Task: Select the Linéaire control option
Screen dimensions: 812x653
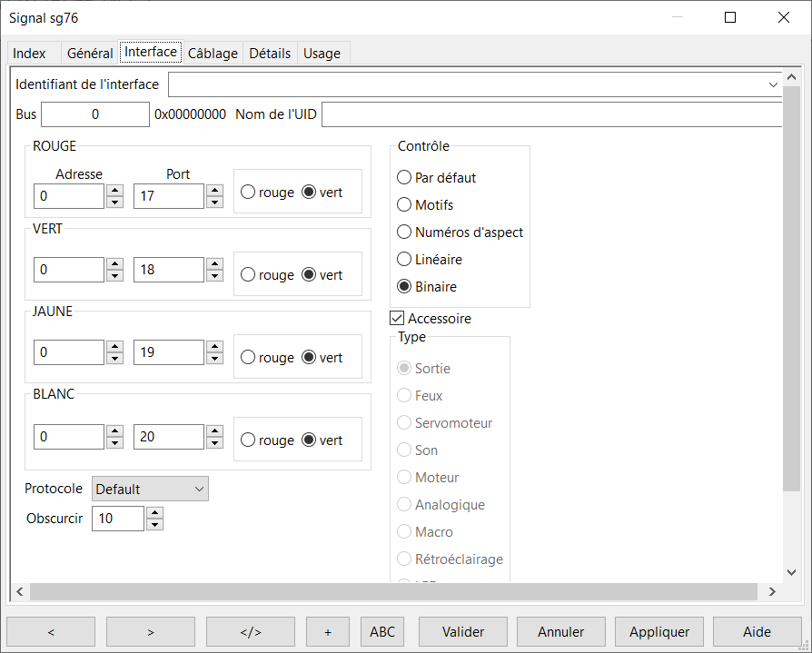Action: tap(405, 260)
